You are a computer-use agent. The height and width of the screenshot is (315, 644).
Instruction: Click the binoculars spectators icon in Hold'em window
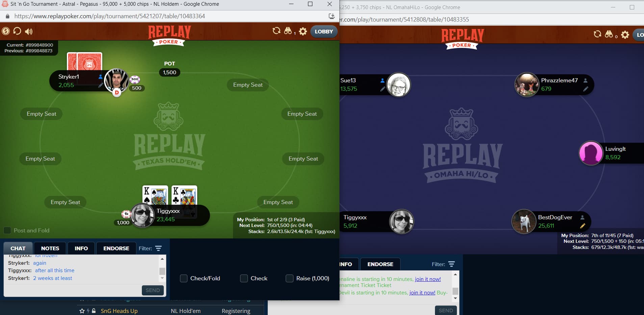coord(288,31)
